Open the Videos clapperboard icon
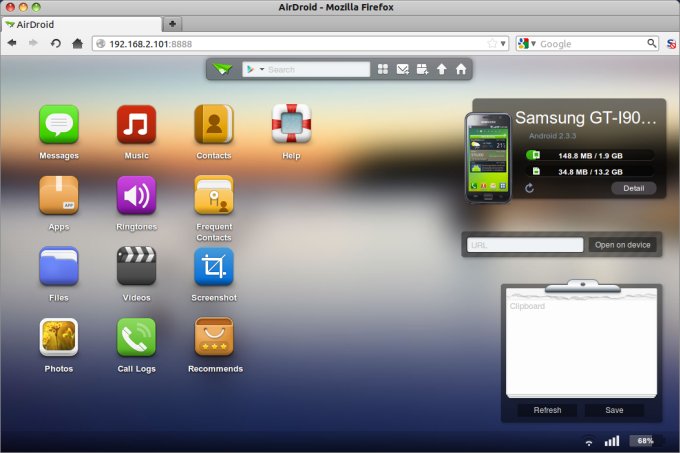Viewport: 680px width, 453px height. (136, 266)
